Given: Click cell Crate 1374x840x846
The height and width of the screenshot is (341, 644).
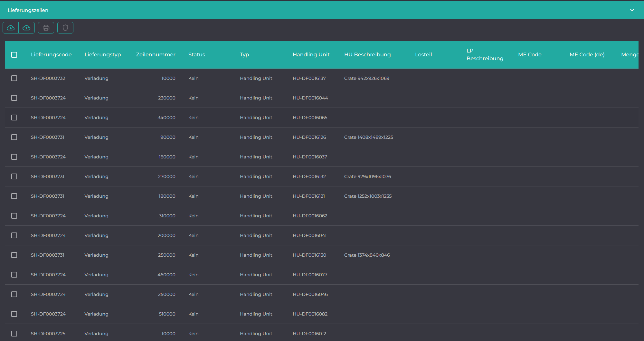Looking at the screenshot, I should [367, 255].
